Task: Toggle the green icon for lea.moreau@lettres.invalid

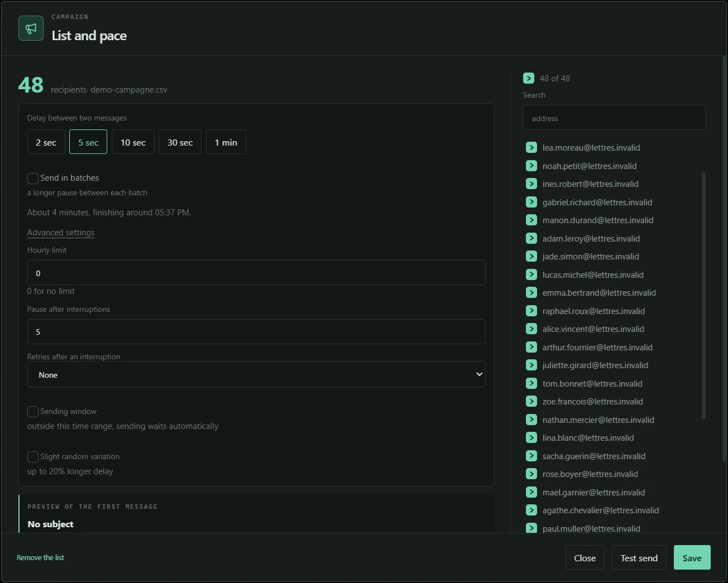Action: (531, 147)
